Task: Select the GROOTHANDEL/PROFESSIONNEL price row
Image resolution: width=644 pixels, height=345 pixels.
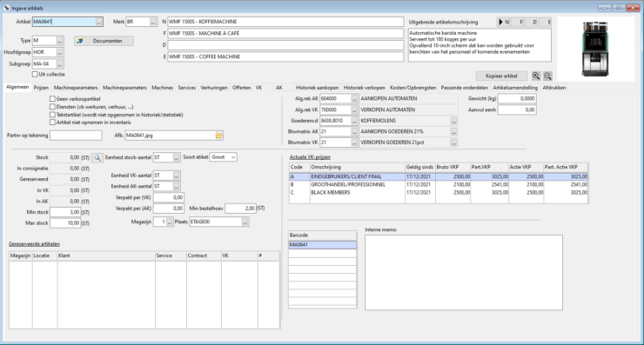Action: (439, 184)
